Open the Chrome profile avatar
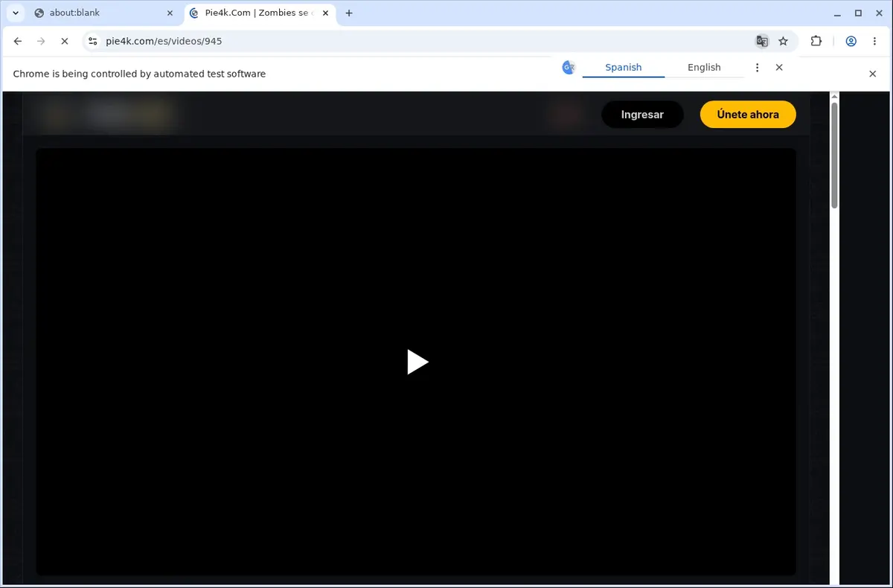This screenshot has height=588, width=893. pyautogui.click(x=851, y=41)
